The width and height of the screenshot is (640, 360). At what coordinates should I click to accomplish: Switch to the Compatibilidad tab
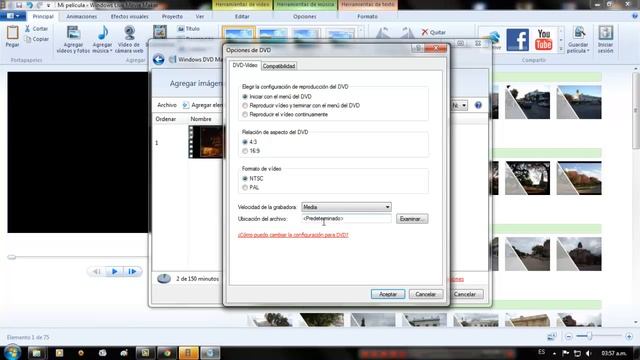point(279,66)
